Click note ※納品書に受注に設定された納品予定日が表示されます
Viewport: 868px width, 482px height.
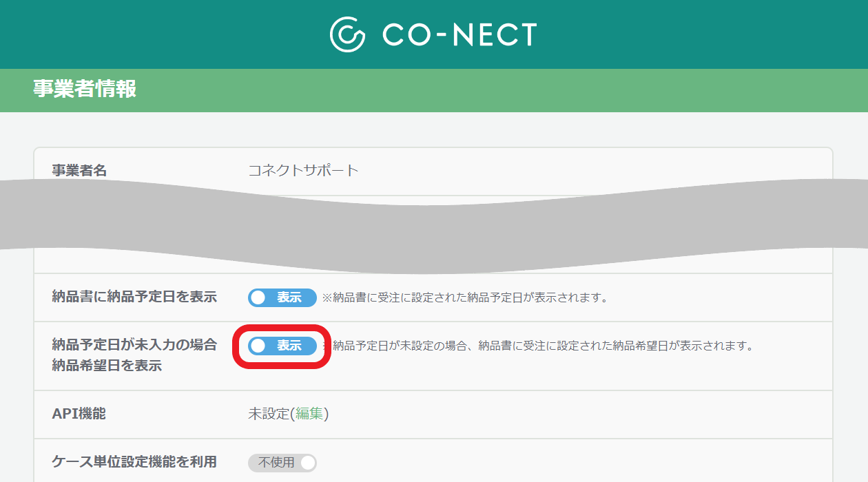[x=466, y=297]
